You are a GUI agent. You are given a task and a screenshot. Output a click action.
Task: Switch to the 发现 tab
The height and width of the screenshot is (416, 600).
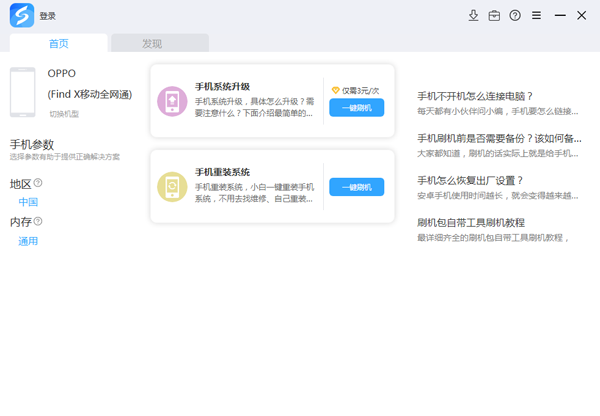click(152, 43)
